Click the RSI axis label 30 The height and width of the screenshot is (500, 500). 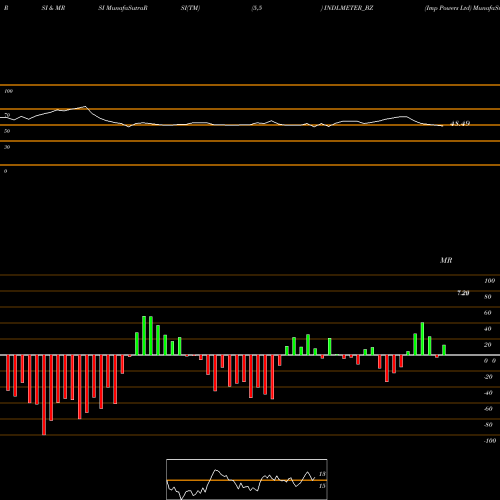click(7, 147)
